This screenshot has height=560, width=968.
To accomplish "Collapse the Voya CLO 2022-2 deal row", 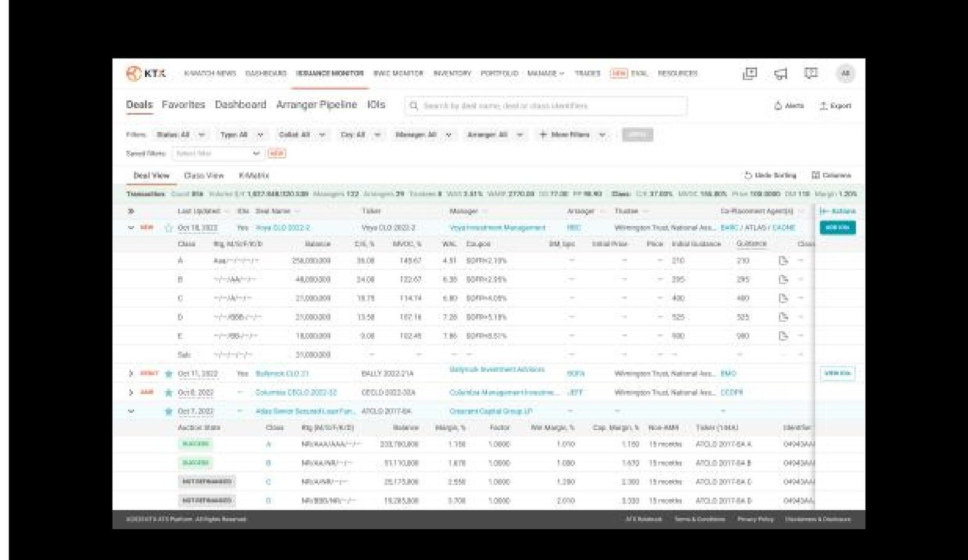I will (x=131, y=228).
